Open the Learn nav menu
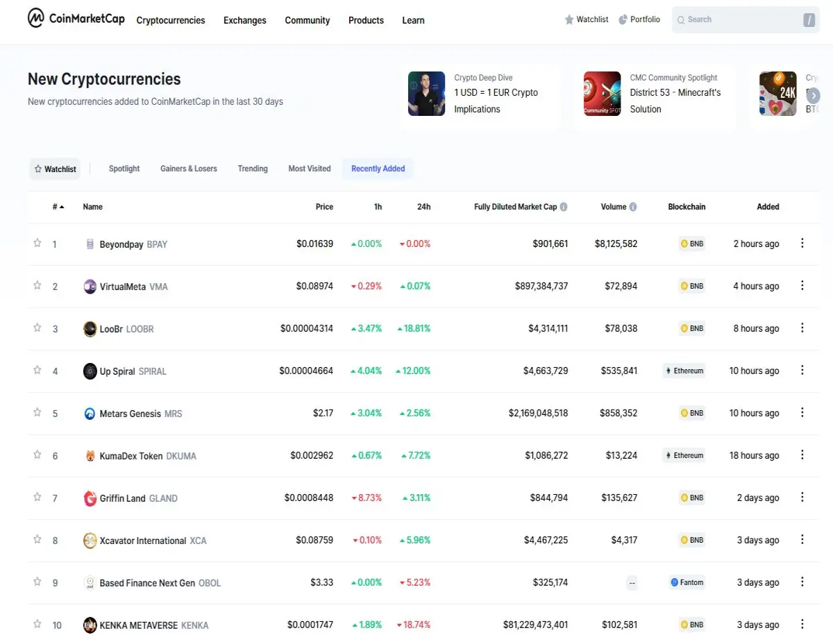The image size is (833, 644). [413, 20]
